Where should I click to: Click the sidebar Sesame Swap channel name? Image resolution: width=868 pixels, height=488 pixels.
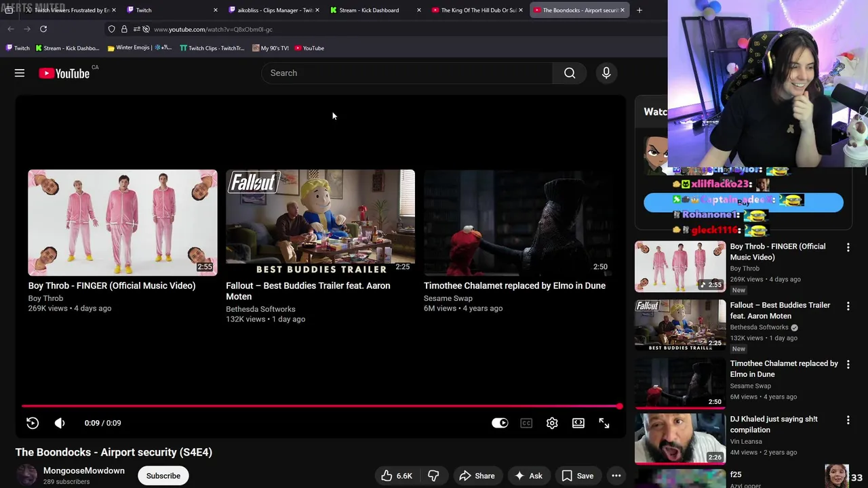click(x=751, y=386)
